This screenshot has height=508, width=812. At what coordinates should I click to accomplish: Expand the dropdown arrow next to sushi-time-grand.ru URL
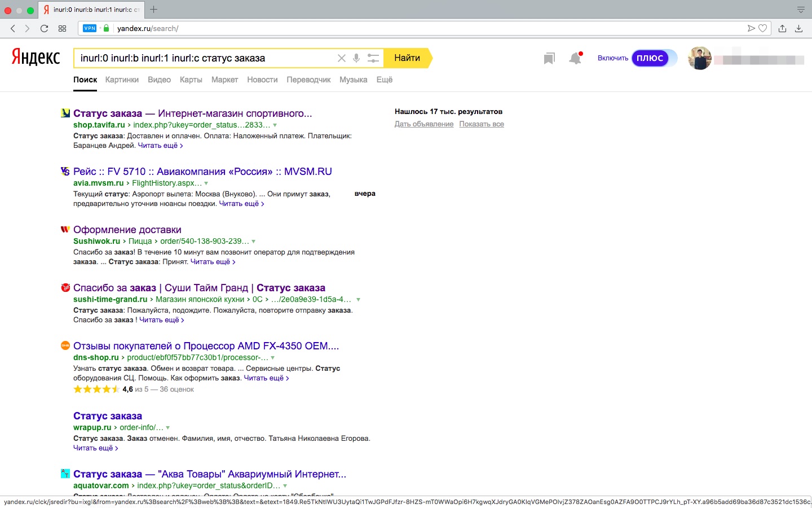[358, 300]
